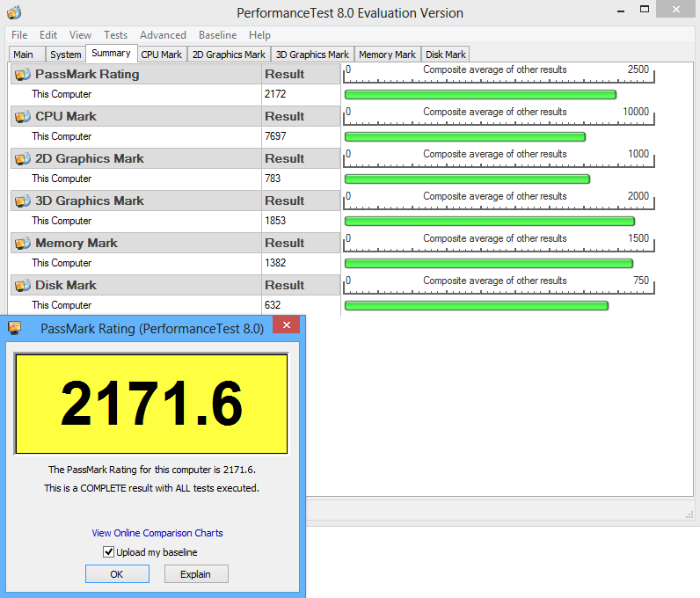The width and height of the screenshot is (700, 598).
Task: Select This Computer row under CPU Mark
Action: [x=174, y=136]
